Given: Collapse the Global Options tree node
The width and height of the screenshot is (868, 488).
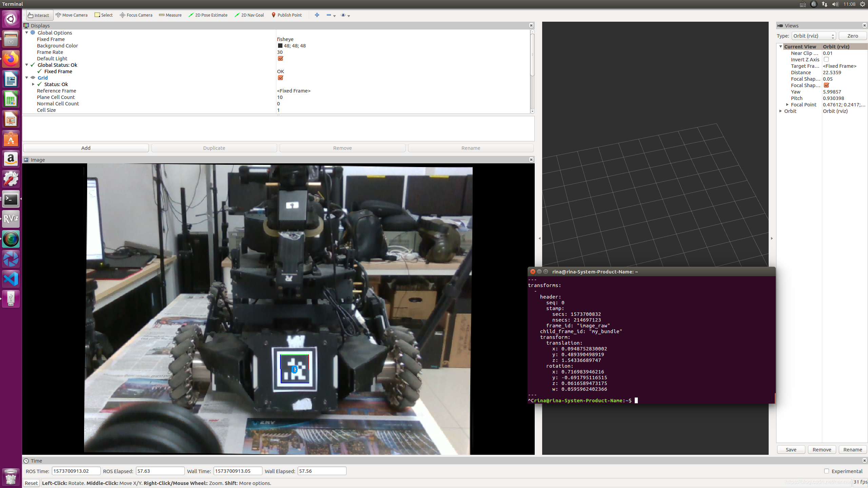Looking at the screenshot, I should (27, 33).
